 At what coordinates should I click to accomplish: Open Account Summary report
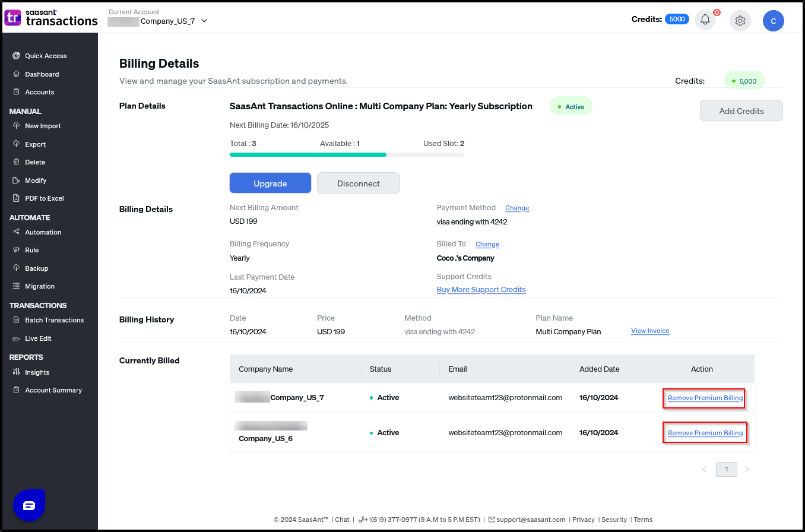point(53,390)
